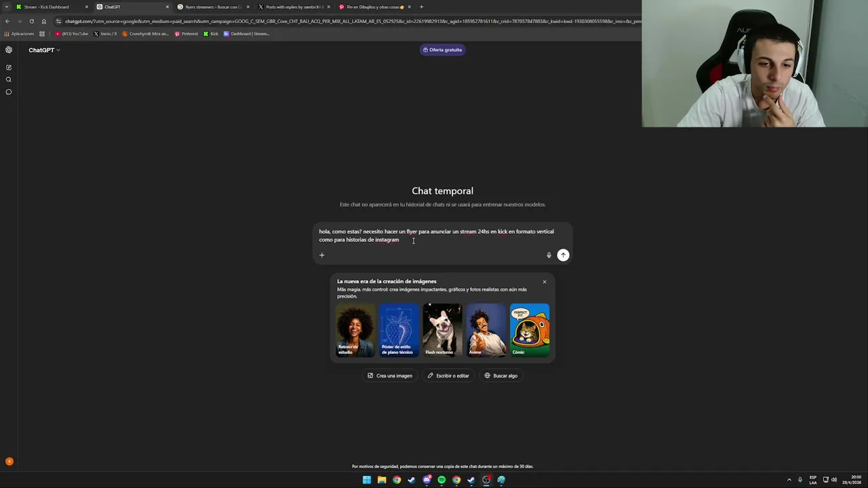Close the image creation promo card
Image resolution: width=868 pixels, height=488 pixels.
544,282
